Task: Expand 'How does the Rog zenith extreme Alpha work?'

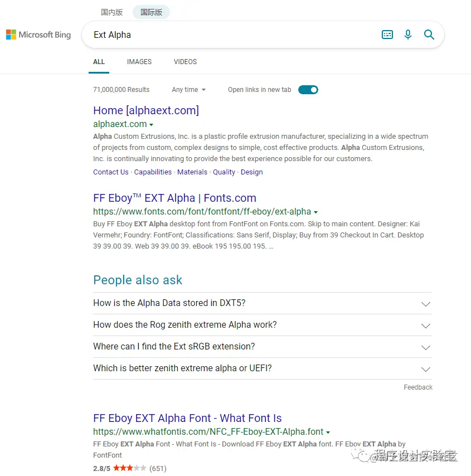Action: [x=263, y=325]
